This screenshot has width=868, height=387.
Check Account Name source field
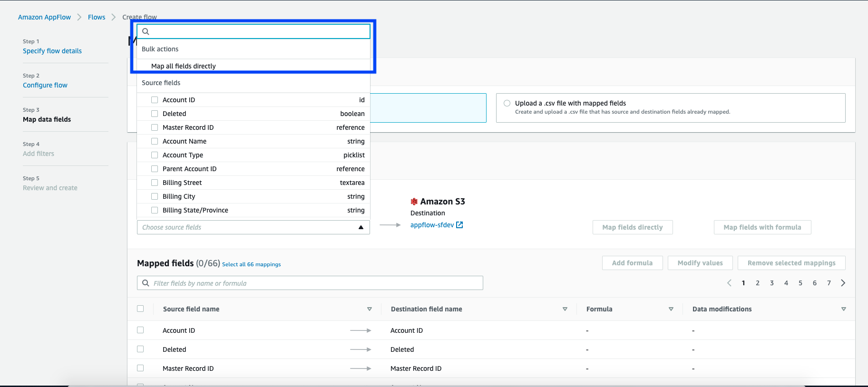(x=155, y=141)
